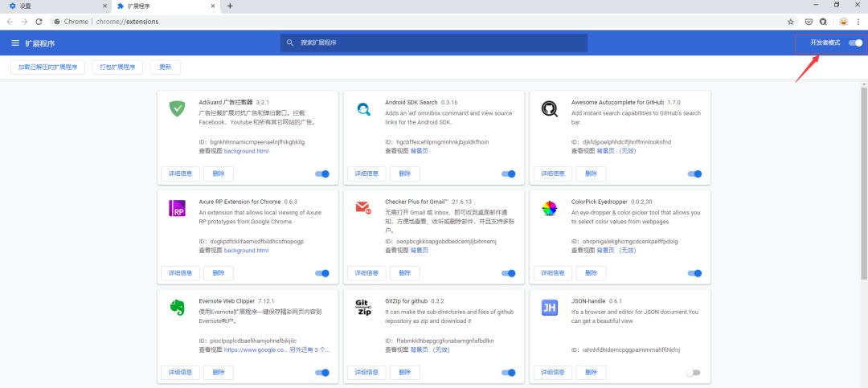Click the AdGuard green shield icon
Viewport: 868px width, 388px height.
(x=177, y=108)
